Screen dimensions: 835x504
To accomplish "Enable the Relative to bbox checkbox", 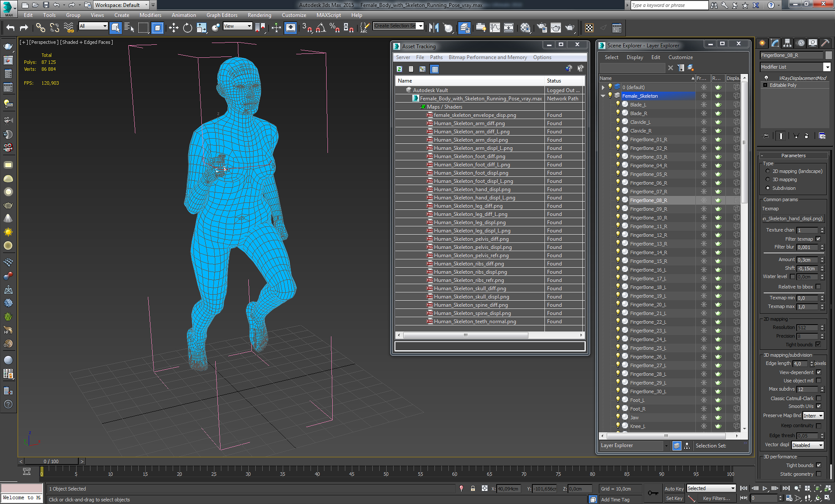I will point(818,287).
